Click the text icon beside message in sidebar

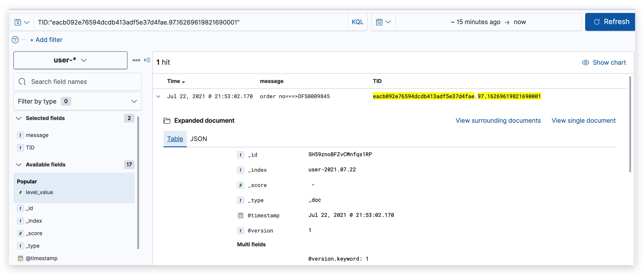pos(21,135)
